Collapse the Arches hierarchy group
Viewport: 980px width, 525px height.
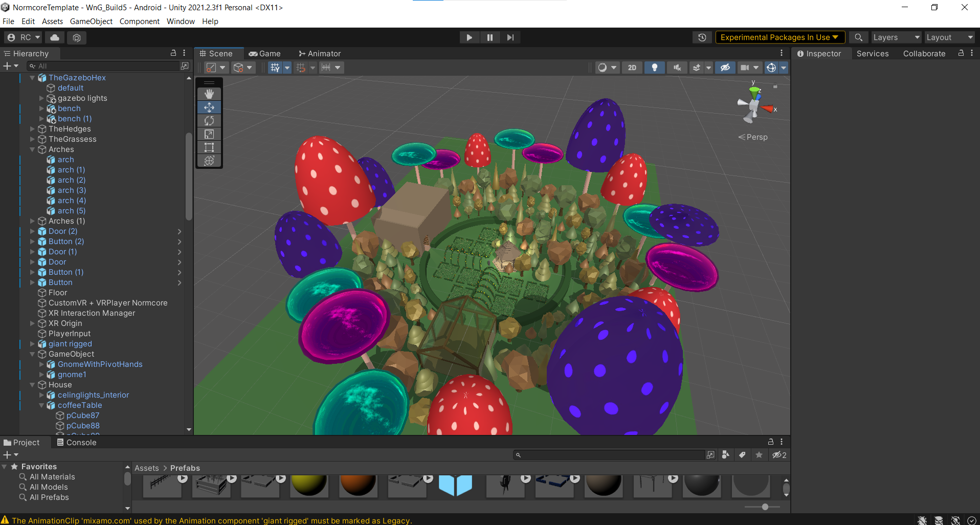tap(32, 149)
